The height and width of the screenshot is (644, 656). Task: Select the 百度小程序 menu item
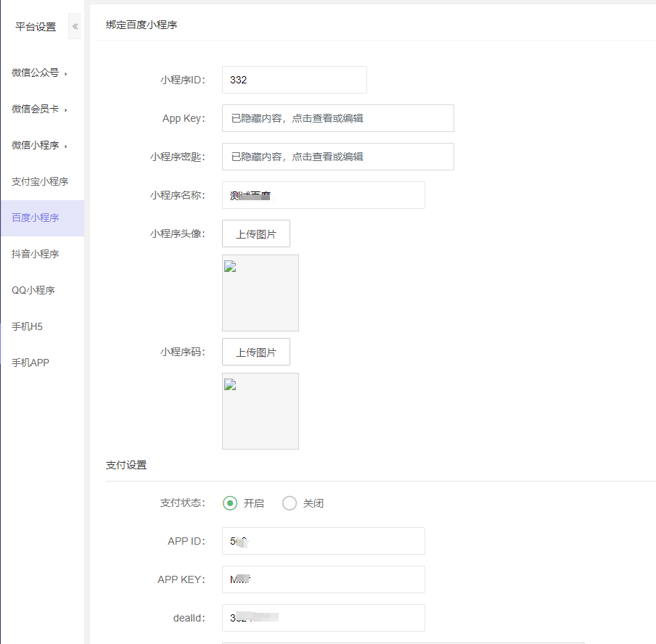pyautogui.click(x=36, y=218)
